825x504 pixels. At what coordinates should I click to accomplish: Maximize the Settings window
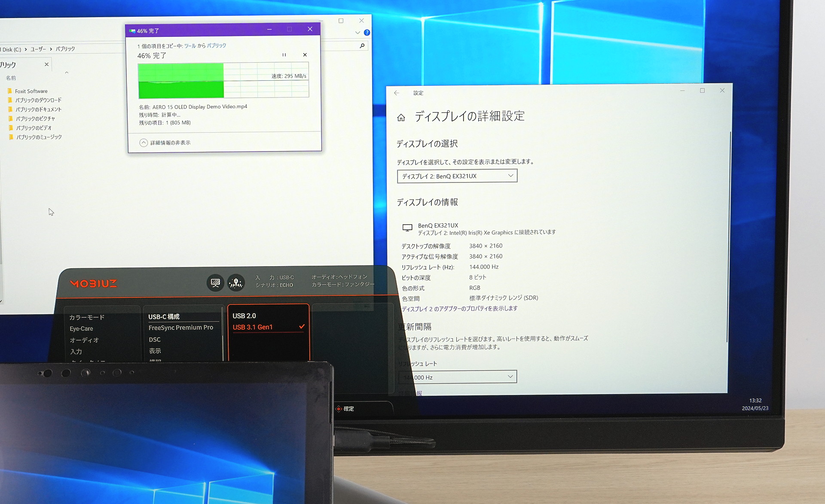703,91
